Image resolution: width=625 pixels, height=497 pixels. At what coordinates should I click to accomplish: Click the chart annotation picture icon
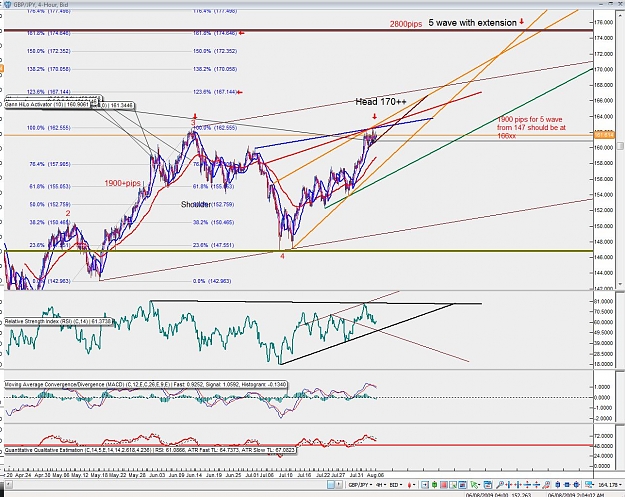point(453,485)
